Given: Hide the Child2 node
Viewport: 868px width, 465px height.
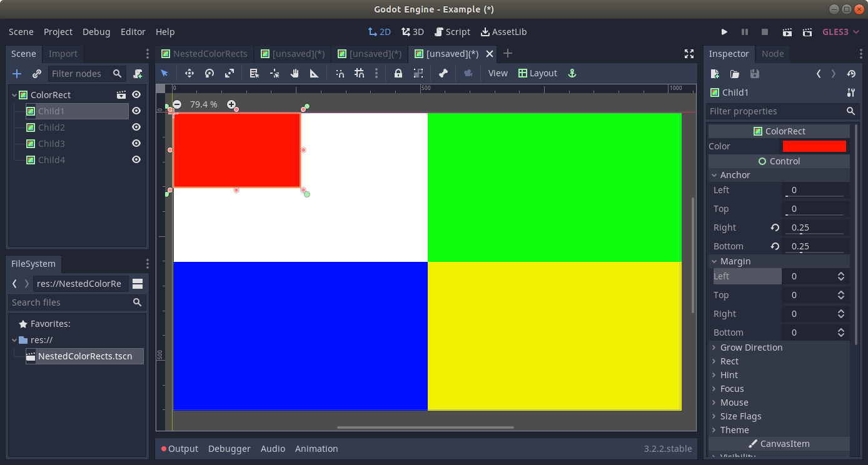Looking at the screenshot, I should pyautogui.click(x=136, y=127).
